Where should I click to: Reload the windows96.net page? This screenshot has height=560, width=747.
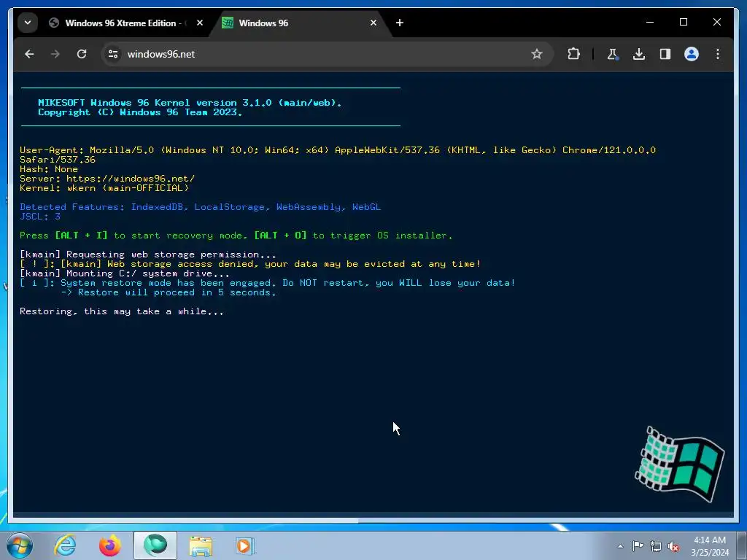pos(82,54)
